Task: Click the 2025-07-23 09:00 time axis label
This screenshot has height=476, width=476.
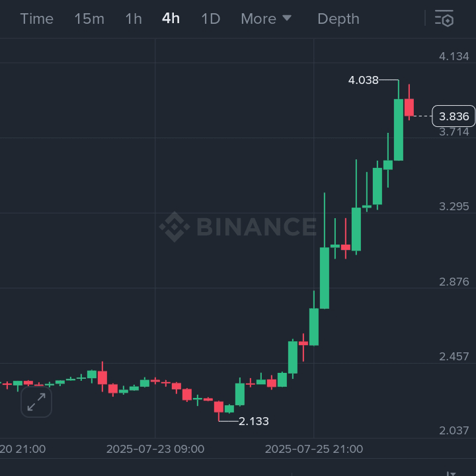Action: (x=155, y=449)
